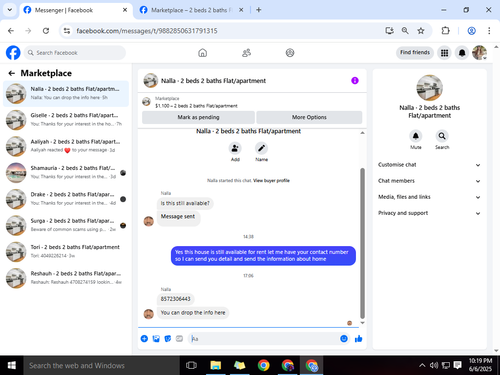Click More Options button
The width and height of the screenshot is (500, 375).
click(x=309, y=117)
